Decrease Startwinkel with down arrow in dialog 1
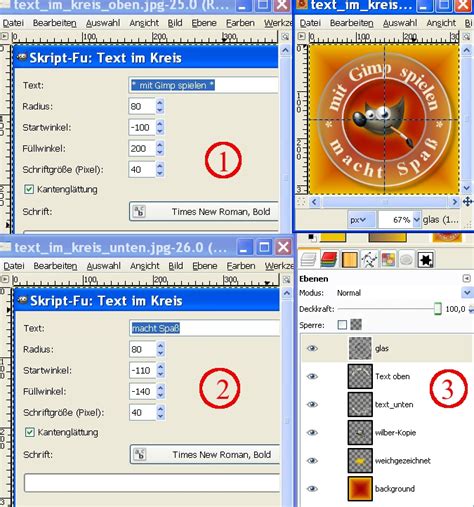Viewport: 474px width, 507px height. (x=160, y=131)
